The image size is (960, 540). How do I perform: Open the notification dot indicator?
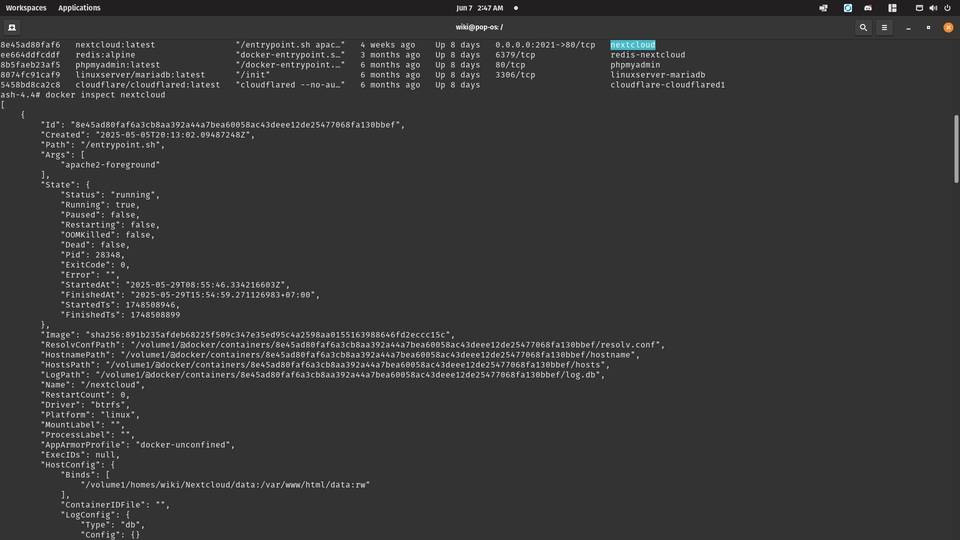(516, 8)
